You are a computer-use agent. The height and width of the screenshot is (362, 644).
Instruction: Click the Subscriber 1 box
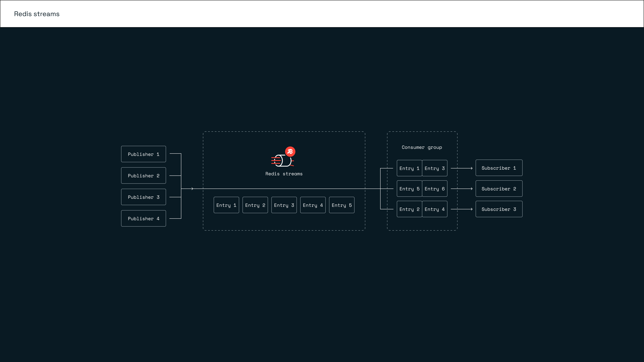[x=499, y=168]
